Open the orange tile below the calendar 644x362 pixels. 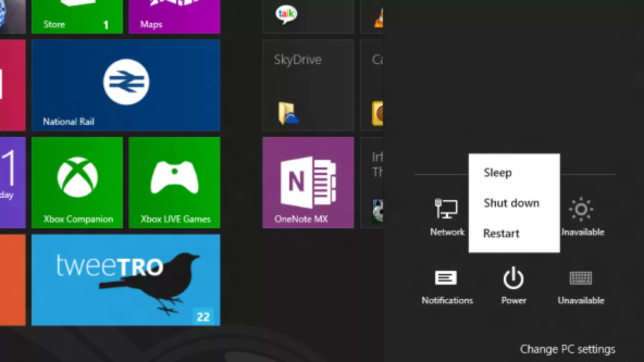coord(12,280)
